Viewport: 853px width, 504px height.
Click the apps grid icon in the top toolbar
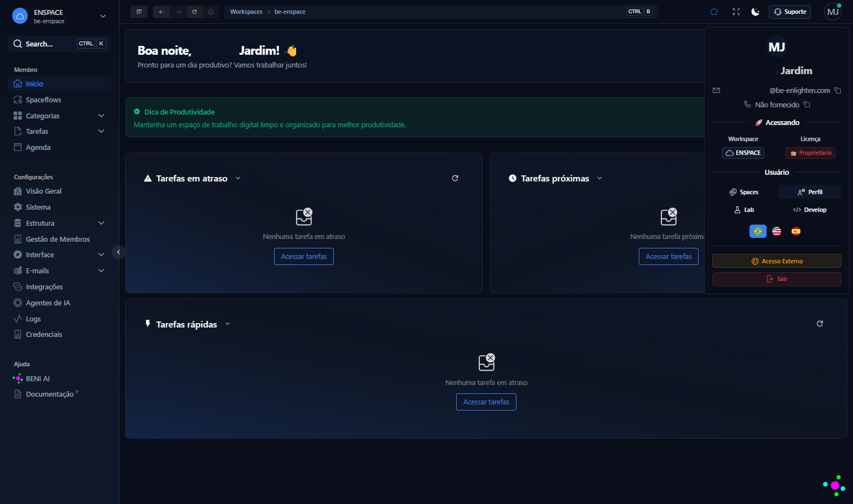[139, 12]
